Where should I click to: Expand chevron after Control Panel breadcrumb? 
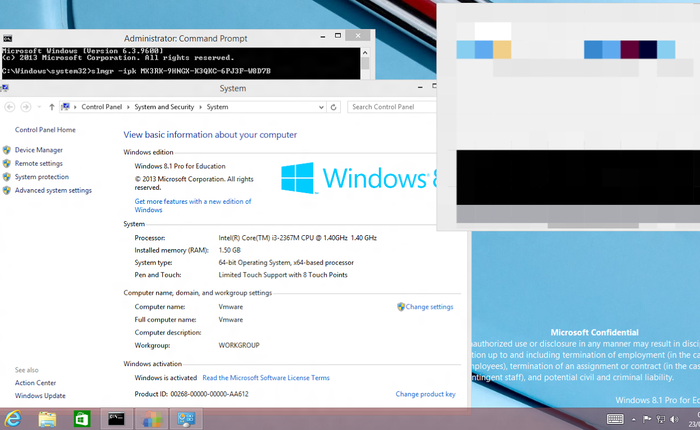click(x=128, y=107)
